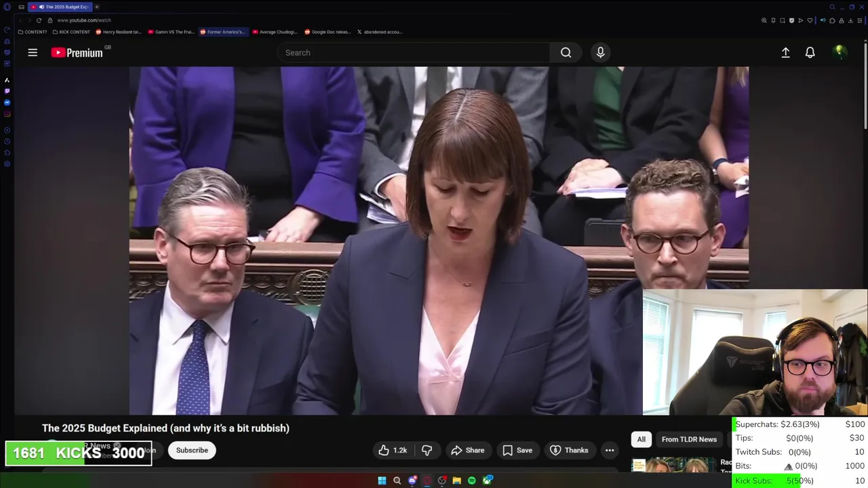Image resolution: width=868 pixels, height=488 pixels.
Task: Open the YouTube upload/create icon
Action: [785, 52]
